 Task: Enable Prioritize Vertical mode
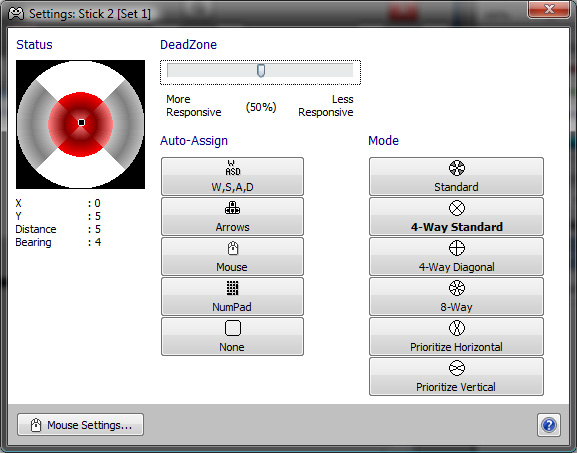(x=456, y=376)
